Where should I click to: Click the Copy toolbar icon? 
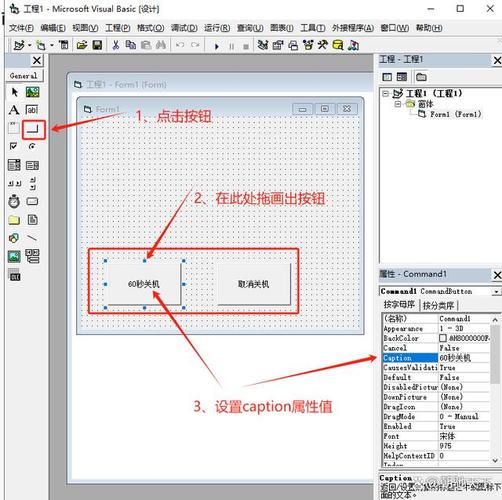click(x=130, y=45)
